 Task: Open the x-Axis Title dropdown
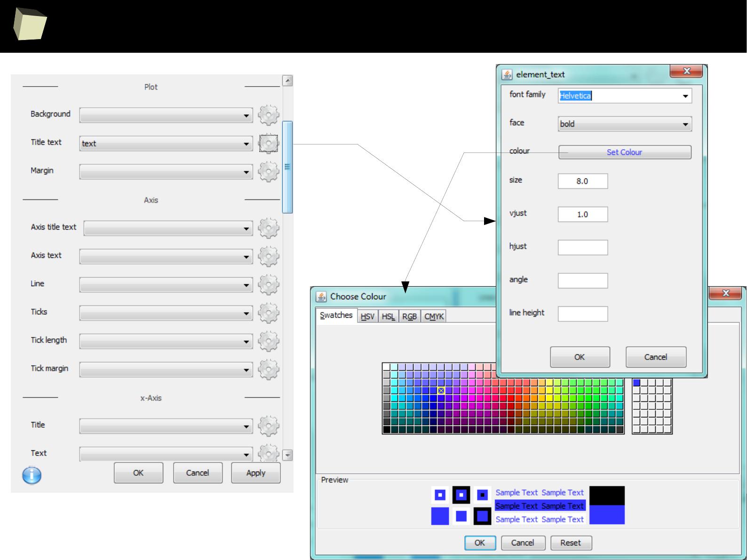pyautogui.click(x=166, y=426)
